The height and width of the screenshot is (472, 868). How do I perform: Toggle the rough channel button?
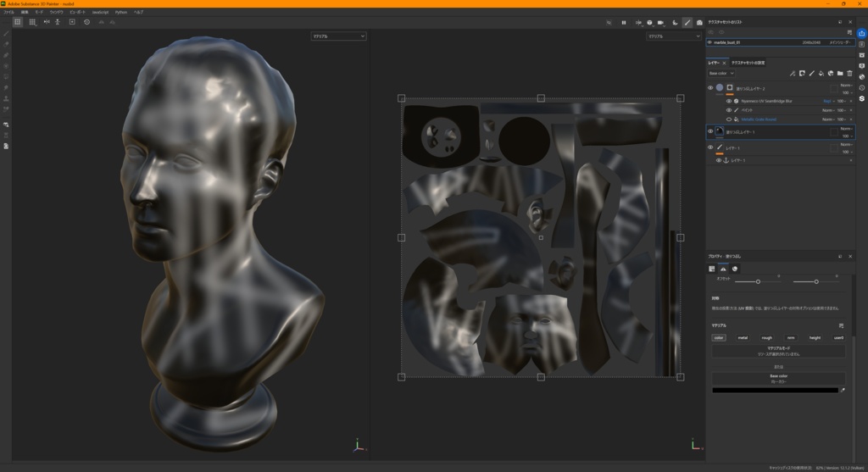click(x=766, y=337)
